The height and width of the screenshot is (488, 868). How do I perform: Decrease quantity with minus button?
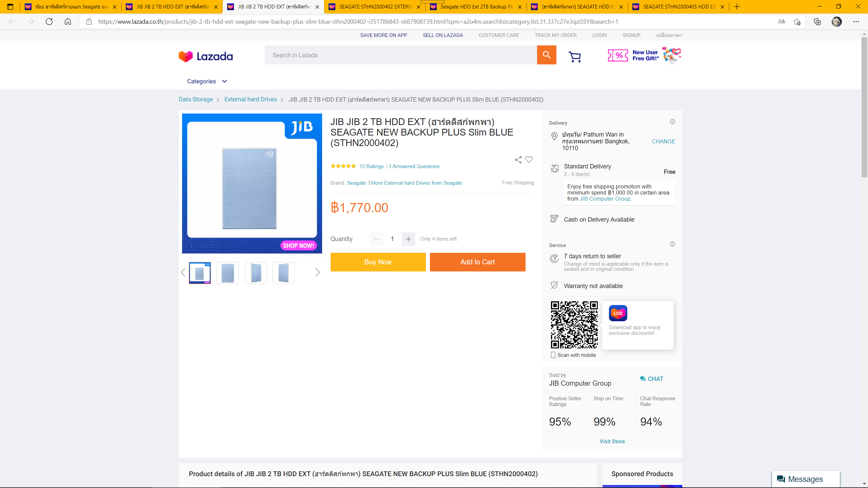tap(376, 239)
